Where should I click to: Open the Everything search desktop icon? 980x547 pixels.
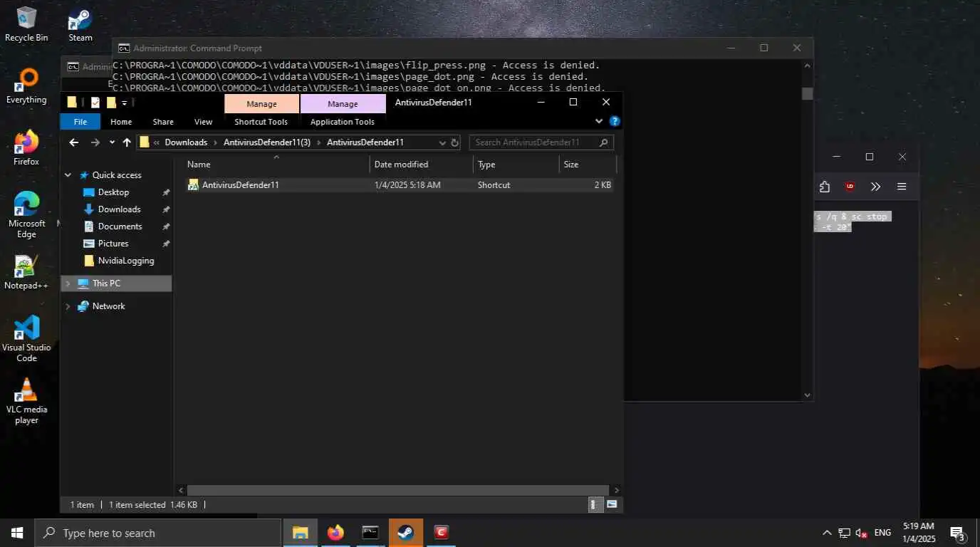tap(26, 86)
